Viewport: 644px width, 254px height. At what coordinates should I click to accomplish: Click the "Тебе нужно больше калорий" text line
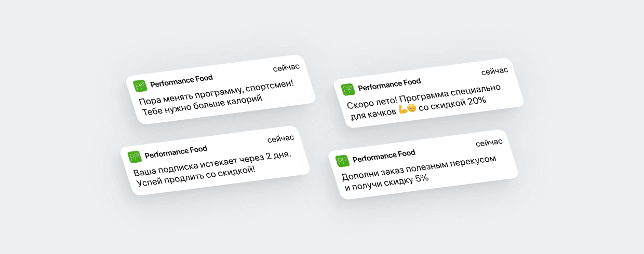click(x=202, y=104)
